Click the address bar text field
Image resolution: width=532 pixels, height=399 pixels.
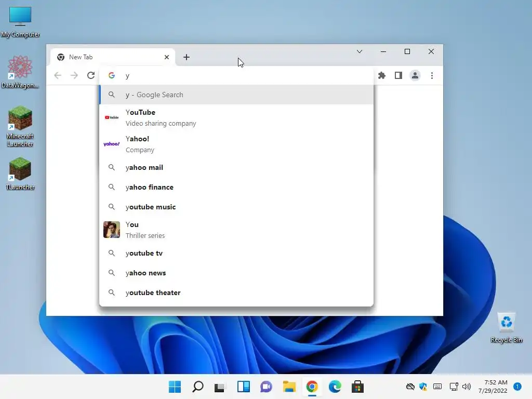point(236,75)
